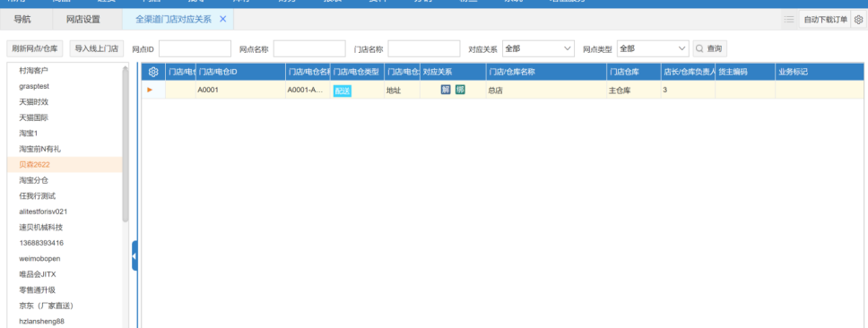The height and width of the screenshot is (328, 868).
Task: Close the 全渠道门店对应关系 tab
Action: point(223,19)
